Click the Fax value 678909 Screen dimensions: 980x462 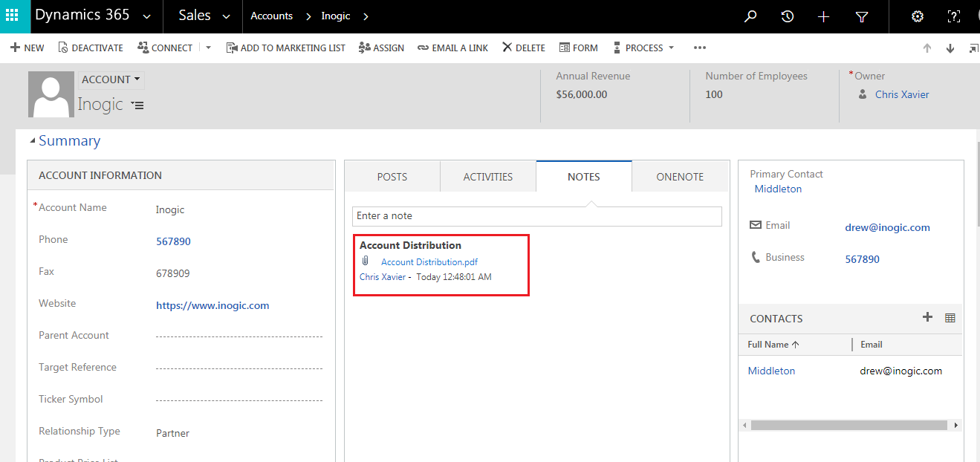[x=172, y=273]
